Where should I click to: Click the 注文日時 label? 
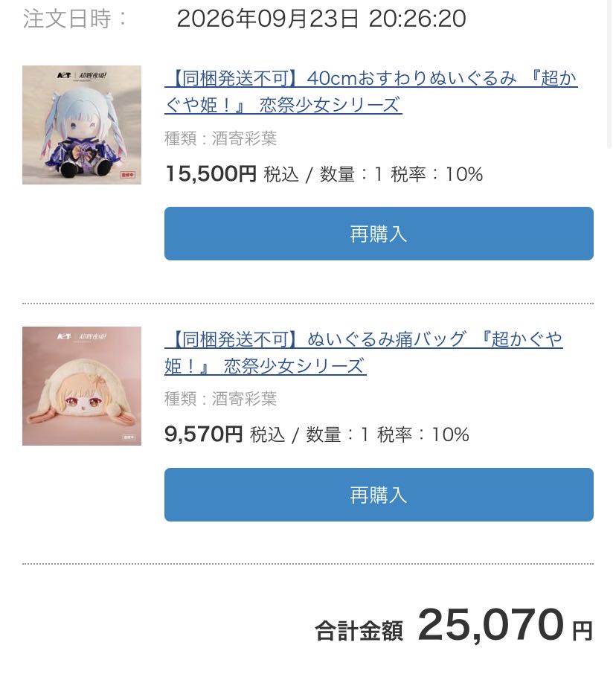click(x=74, y=19)
